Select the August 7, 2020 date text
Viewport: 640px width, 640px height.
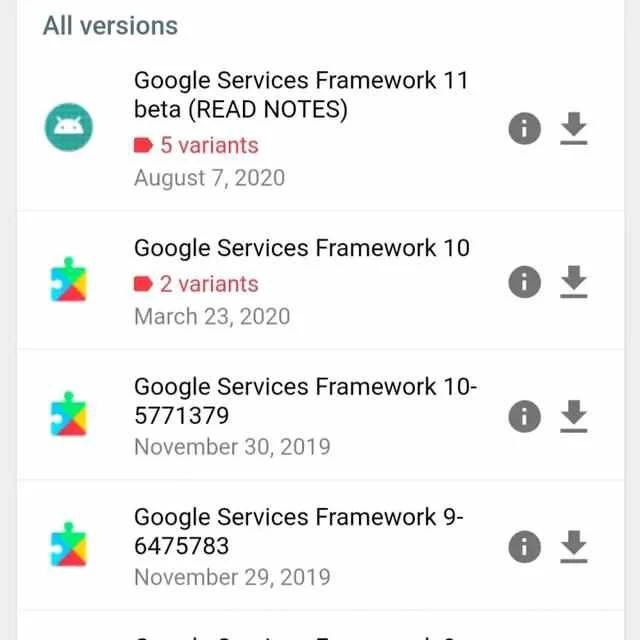[209, 178]
